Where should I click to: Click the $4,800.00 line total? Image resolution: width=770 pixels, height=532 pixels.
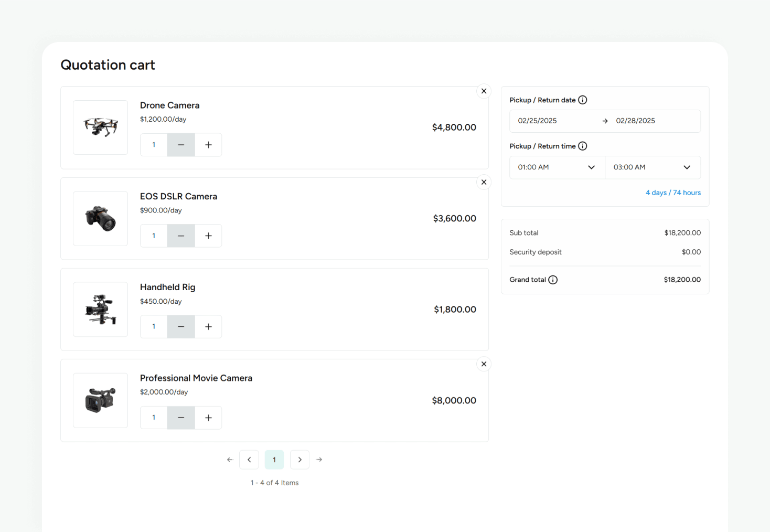click(454, 127)
